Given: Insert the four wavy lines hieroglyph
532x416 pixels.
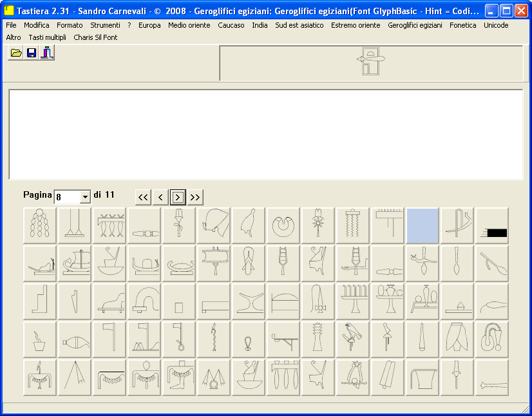Looking at the screenshot, I should [x=353, y=225].
